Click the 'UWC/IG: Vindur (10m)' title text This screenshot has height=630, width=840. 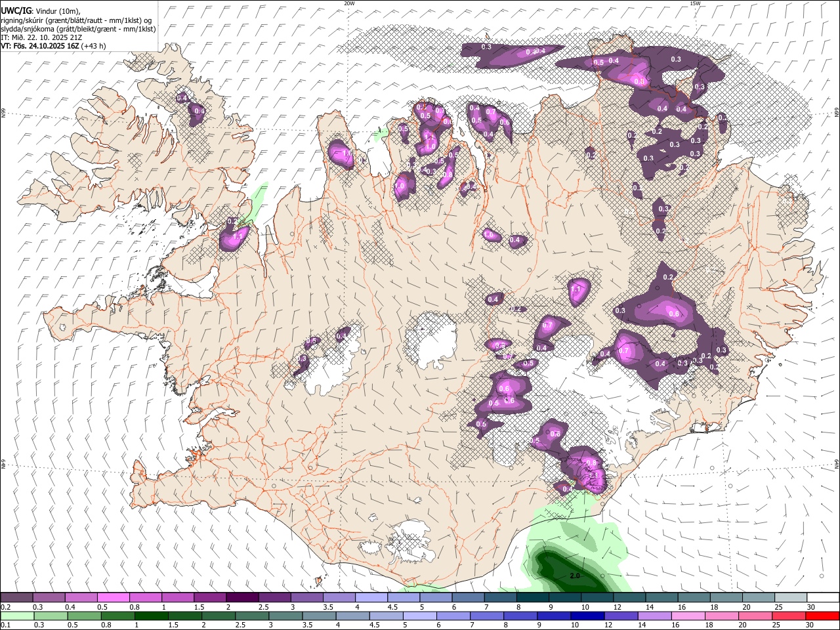coord(40,11)
